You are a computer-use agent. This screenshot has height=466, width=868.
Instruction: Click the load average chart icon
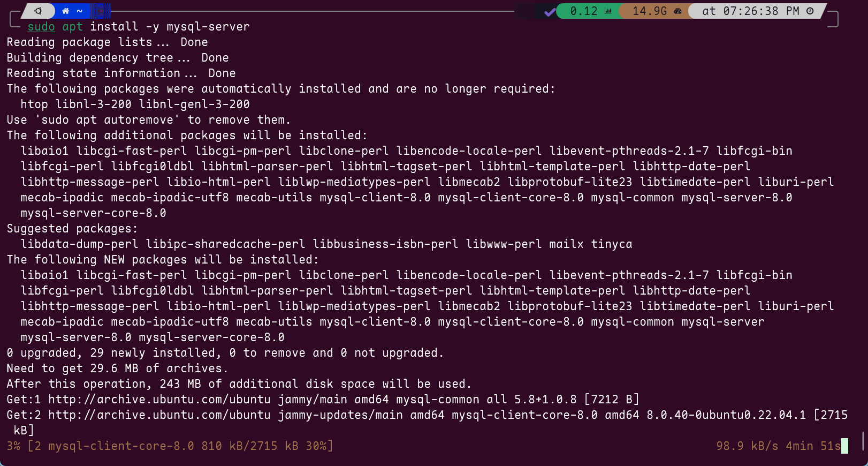[608, 11]
